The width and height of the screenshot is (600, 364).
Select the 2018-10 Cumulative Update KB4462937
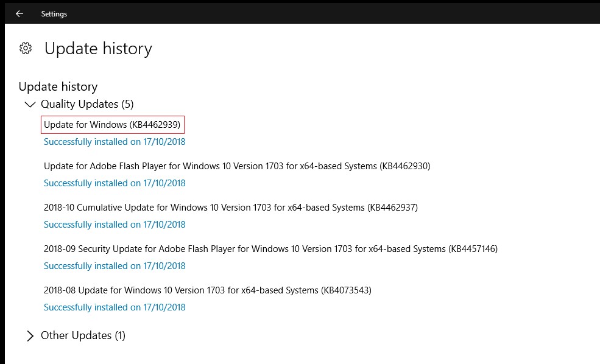tap(230, 208)
